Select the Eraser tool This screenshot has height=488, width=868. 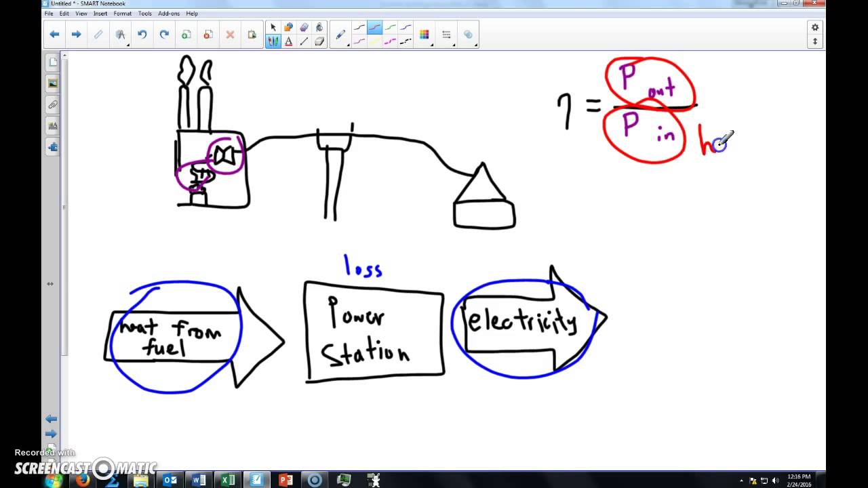[x=319, y=41]
